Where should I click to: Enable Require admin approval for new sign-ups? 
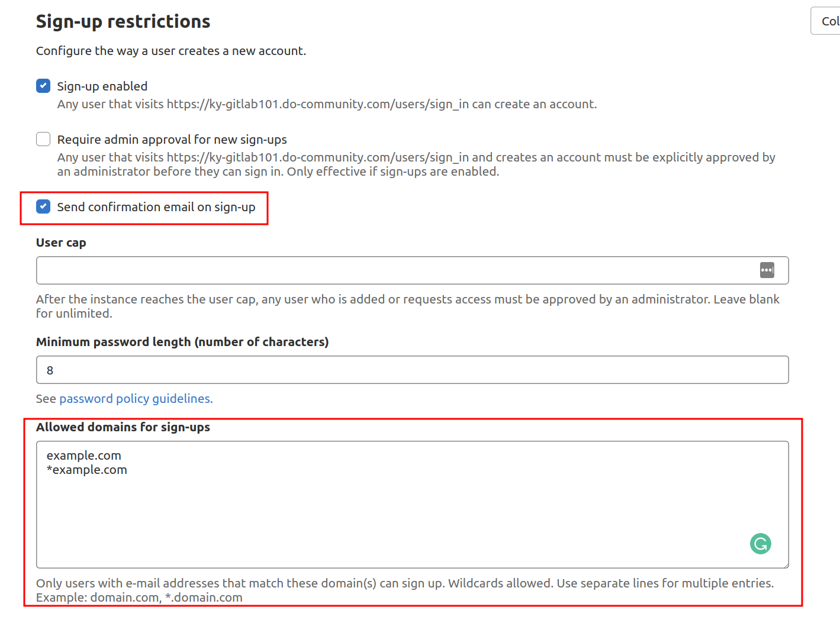click(43, 138)
